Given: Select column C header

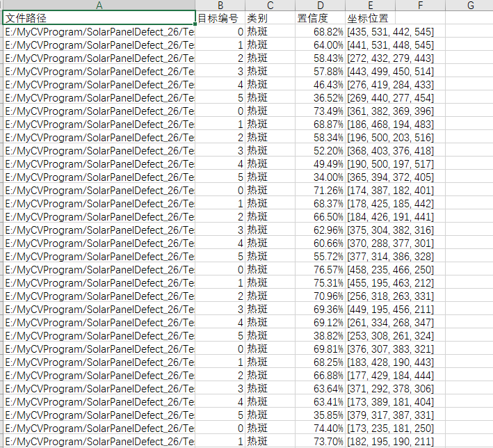Looking at the screenshot, I should (270, 5).
